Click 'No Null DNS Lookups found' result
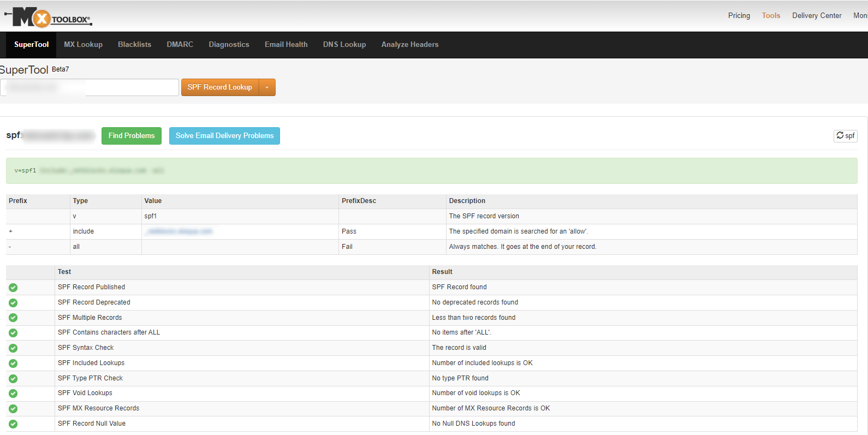The height and width of the screenshot is (435, 868). (x=473, y=424)
